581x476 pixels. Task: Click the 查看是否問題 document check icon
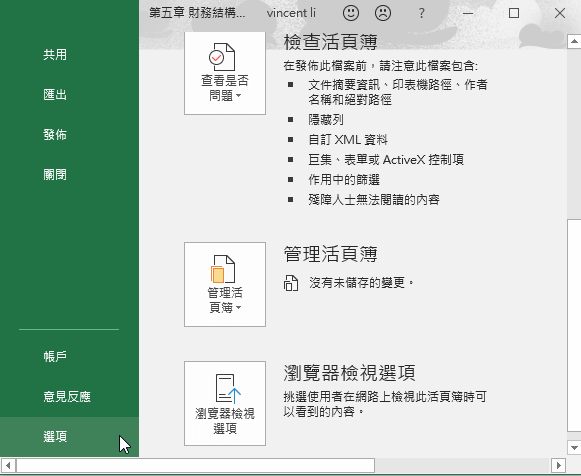222,57
